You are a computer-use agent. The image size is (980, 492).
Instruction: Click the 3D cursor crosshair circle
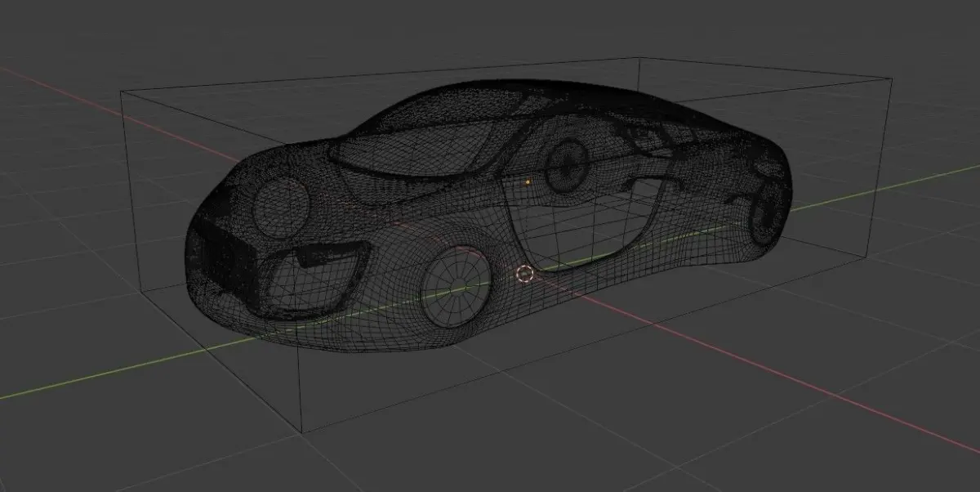coord(525,275)
